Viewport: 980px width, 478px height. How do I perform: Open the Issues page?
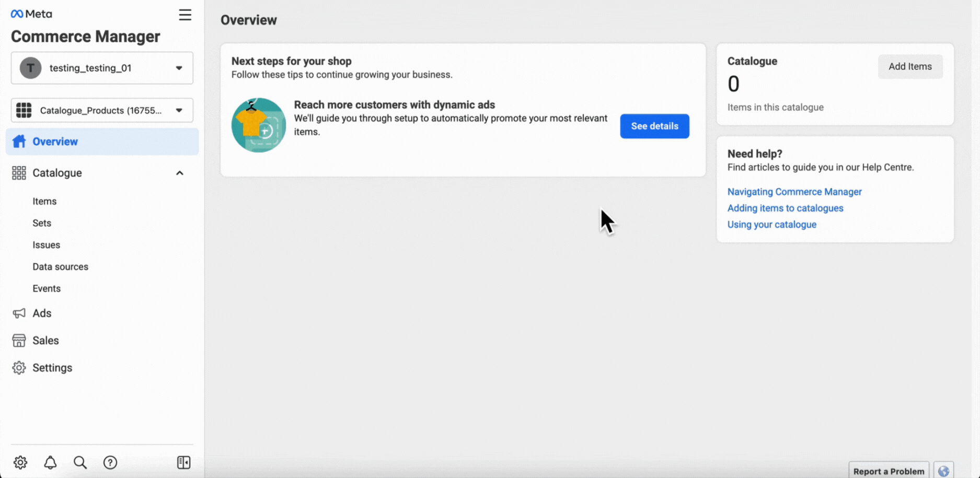click(46, 245)
